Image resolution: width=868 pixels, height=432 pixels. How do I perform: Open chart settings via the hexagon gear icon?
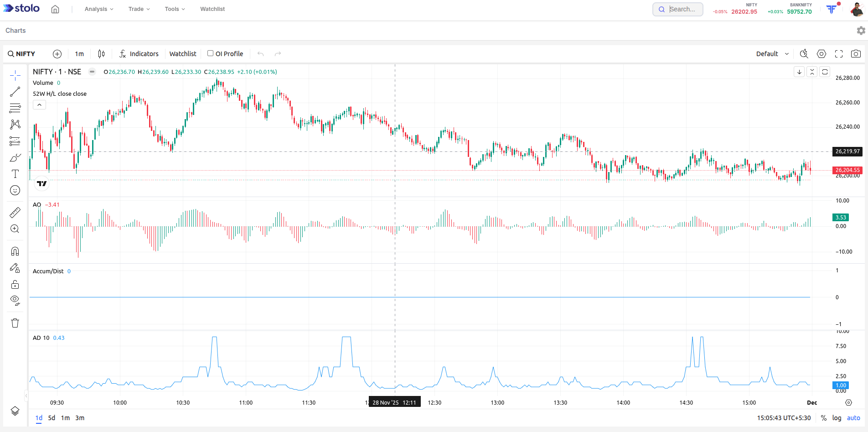coord(821,53)
